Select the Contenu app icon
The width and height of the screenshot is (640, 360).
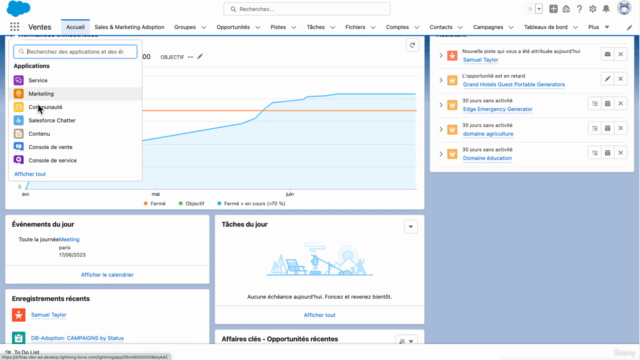[18, 133]
